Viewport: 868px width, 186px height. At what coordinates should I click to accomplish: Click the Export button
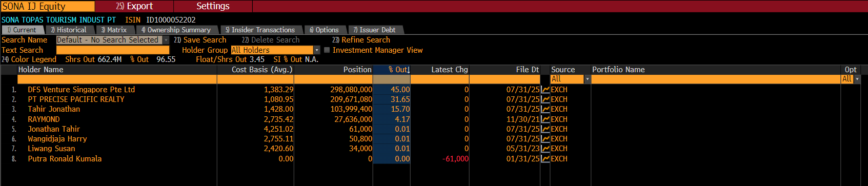[x=134, y=6]
